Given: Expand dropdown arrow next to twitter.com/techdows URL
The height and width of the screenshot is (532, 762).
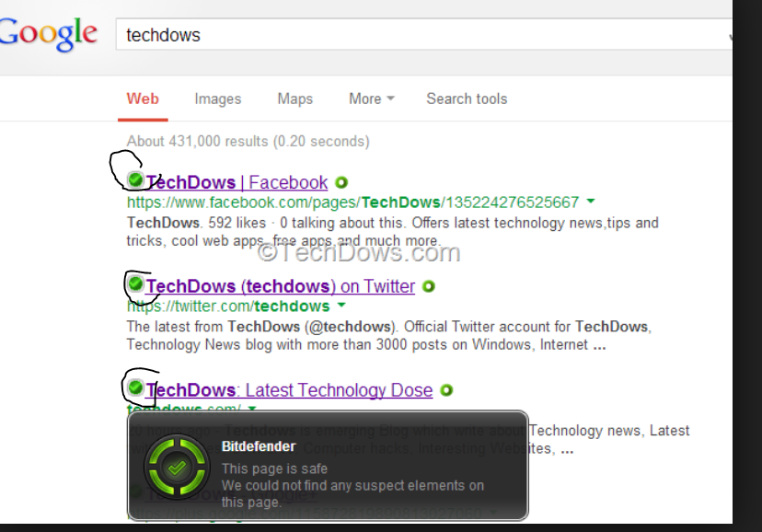Looking at the screenshot, I should click(x=341, y=305).
